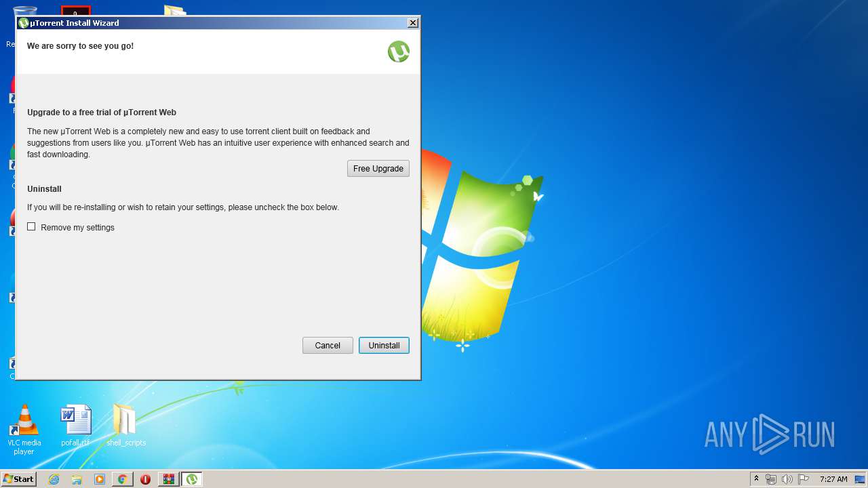Close the µTorrent Install Wizard window
The image size is (868, 488).
click(412, 23)
